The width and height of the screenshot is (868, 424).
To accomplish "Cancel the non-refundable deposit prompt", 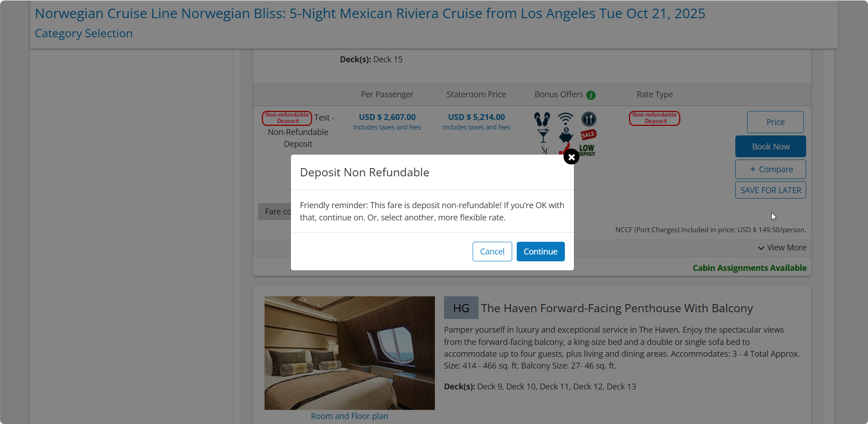I will point(492,251).
